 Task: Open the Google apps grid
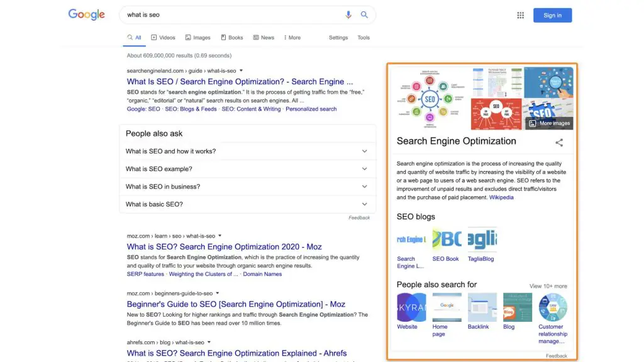click(x=520, y=15)
